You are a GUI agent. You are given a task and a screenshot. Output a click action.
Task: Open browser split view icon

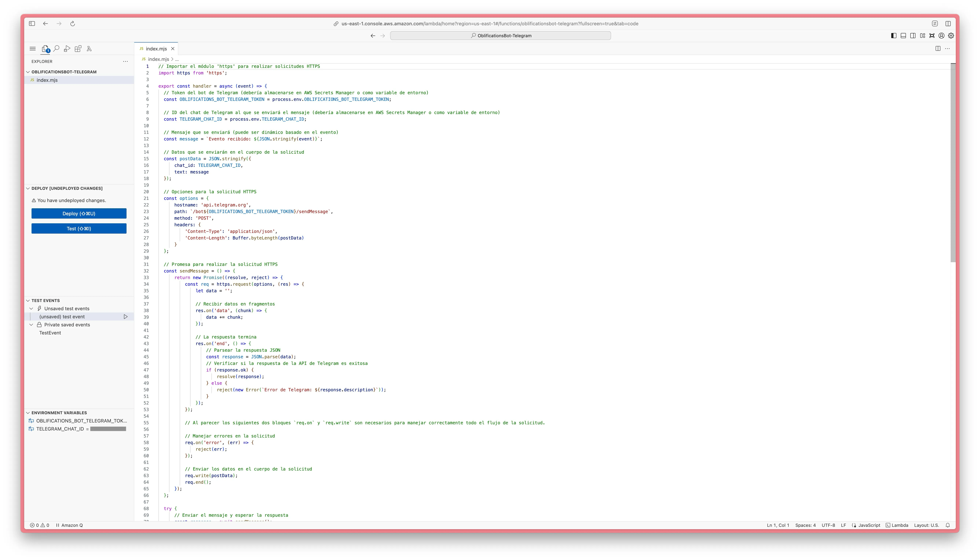[x=948, y=23]
